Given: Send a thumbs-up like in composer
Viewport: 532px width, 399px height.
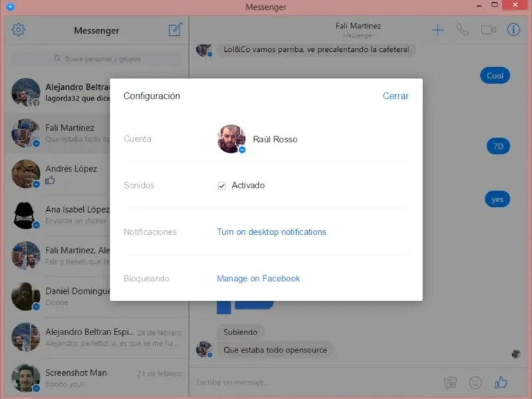Looking at the screenshot, I should pyautogui.click(x=501, y=382).
